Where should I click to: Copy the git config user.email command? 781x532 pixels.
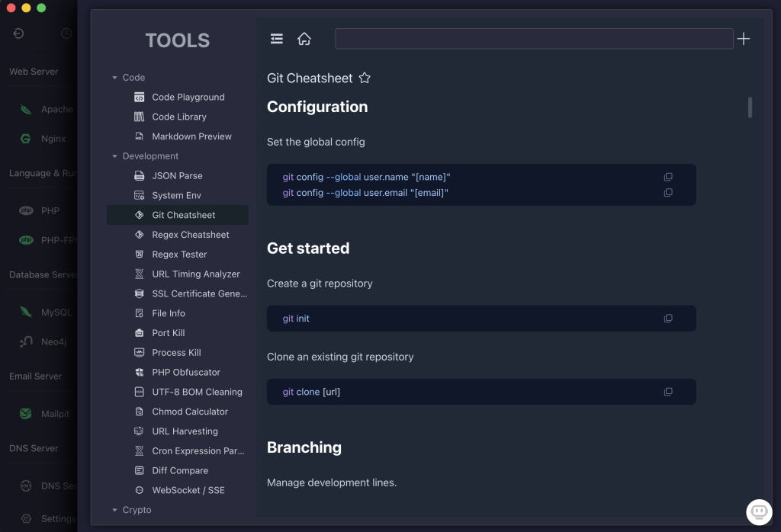(x=668, y=193)
